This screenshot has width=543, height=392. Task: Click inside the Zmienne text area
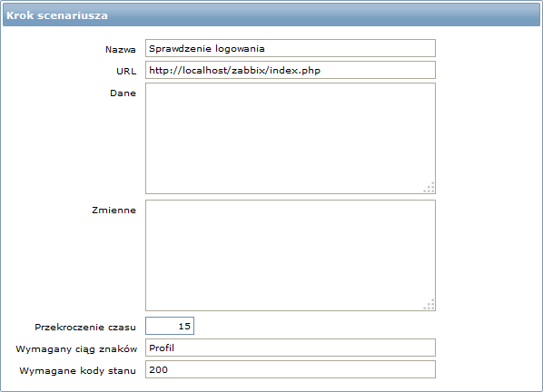291,255
